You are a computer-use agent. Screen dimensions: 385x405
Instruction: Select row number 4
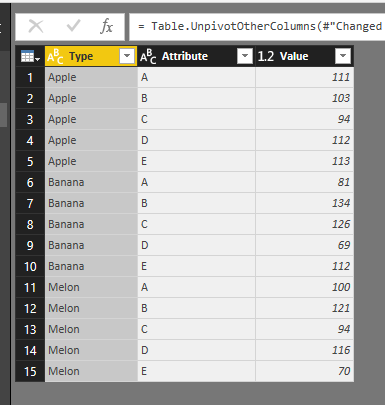pyautogui.click(x=30, y=140)
